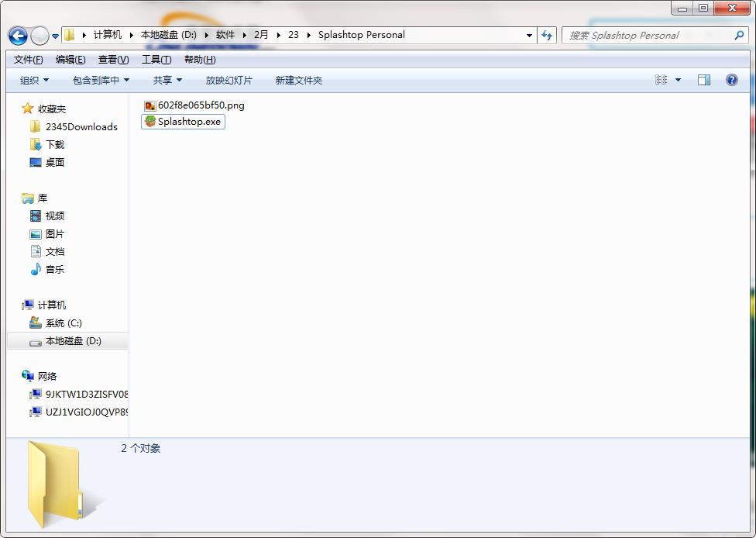Viewport: 756px width, 538px height.
Task: Click 放映幻灯片 toolbar button
Action: tap(229, 80)
